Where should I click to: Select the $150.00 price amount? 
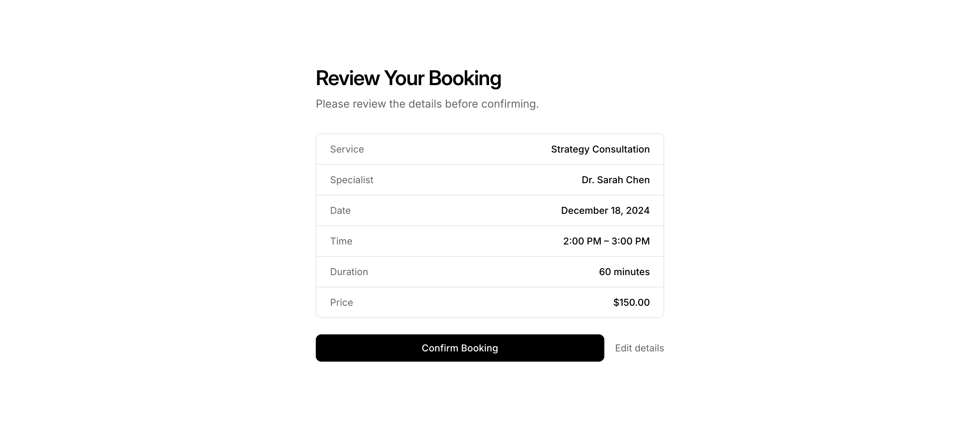[631, 303]
